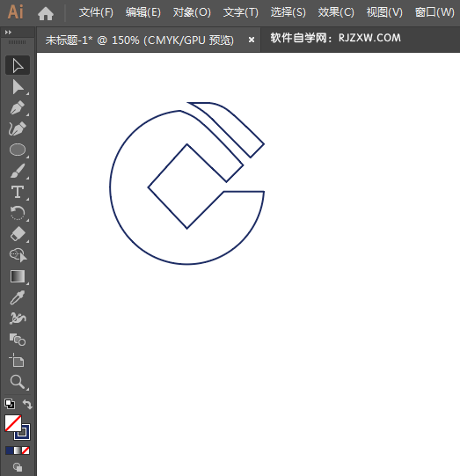460x476 pixels.
Task: Click the Ai application logo
Action: (x=15, y=12)
